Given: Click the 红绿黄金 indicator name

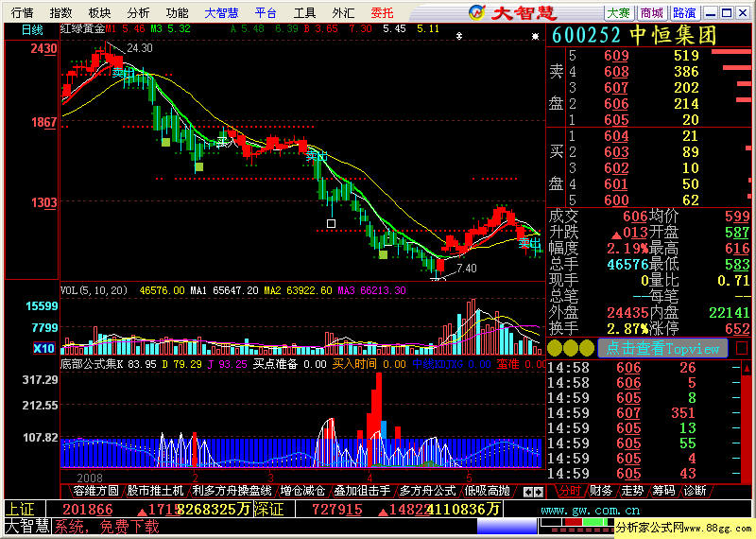Looking at the screenshot, I should (x=82, y=29).
